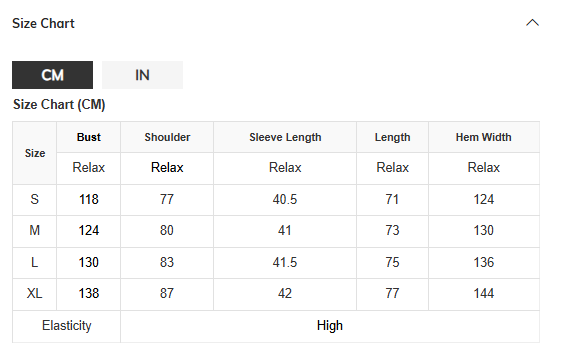Viewport: 572px width, 363px height.
Task: Select the Shoulder column header
Action: (167, 137)
